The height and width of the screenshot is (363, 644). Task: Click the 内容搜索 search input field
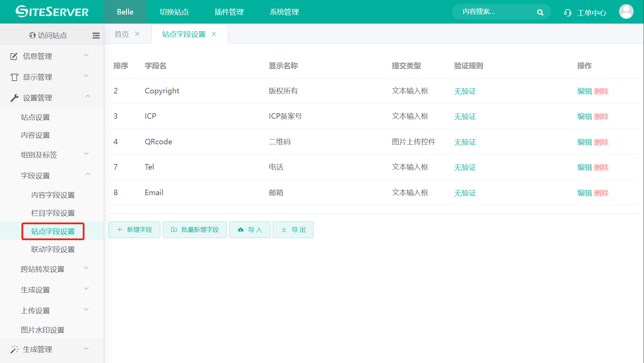point(492,12)
